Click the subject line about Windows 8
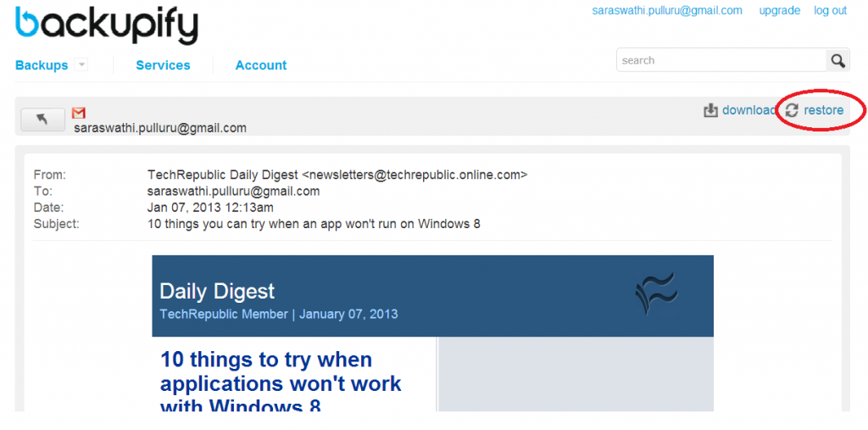The image size is (868, 430). click(314, 225)
